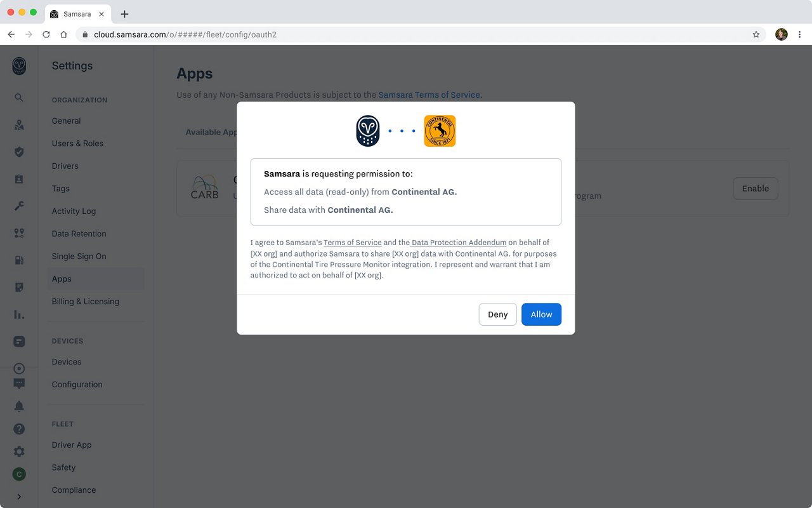Image resolution: width=812 pixels, height=508 pixels.
Task: Open the bar chart reports icon
Action: coord(19,314)
